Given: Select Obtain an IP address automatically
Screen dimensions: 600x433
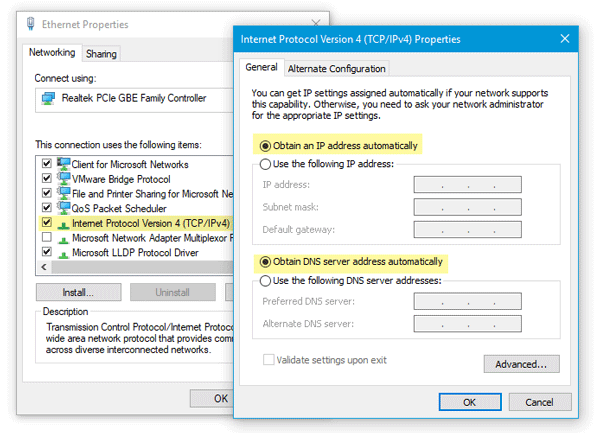Looking at the screenshot, I should [x=265, y=146].
